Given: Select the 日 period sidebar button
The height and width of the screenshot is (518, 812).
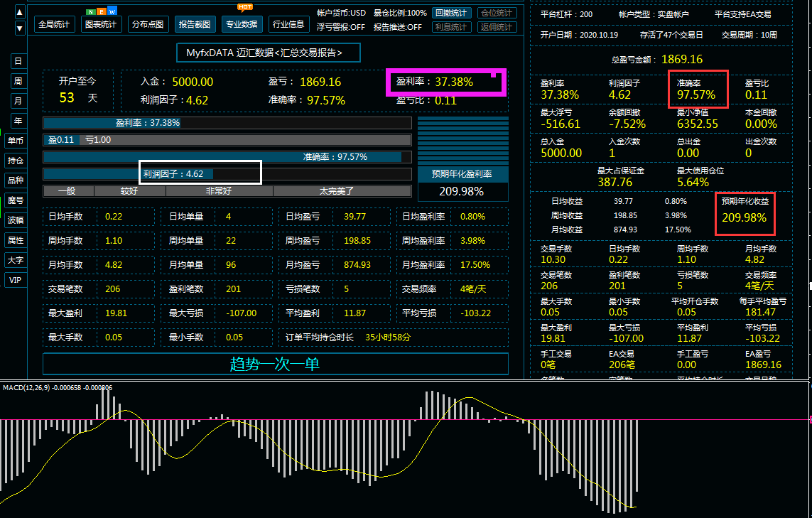Looking at the screenshot, I should 16,61.
